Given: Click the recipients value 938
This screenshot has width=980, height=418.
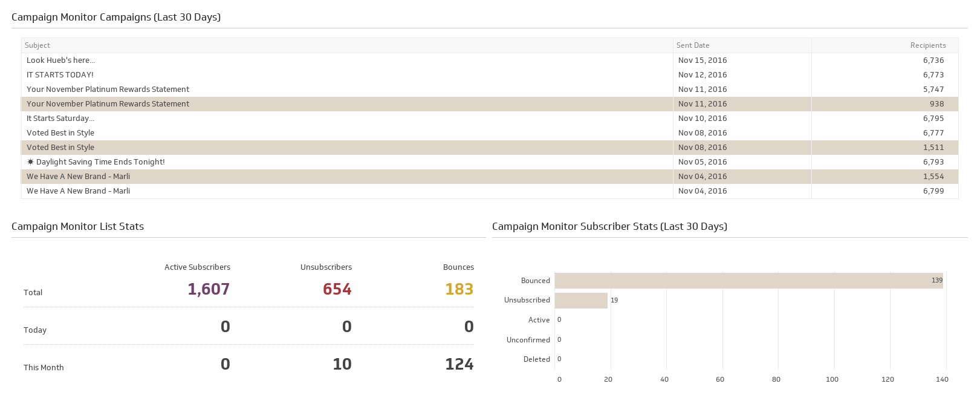Looking at the screenshot, I should pyautogui.click(x=937, y=104).
